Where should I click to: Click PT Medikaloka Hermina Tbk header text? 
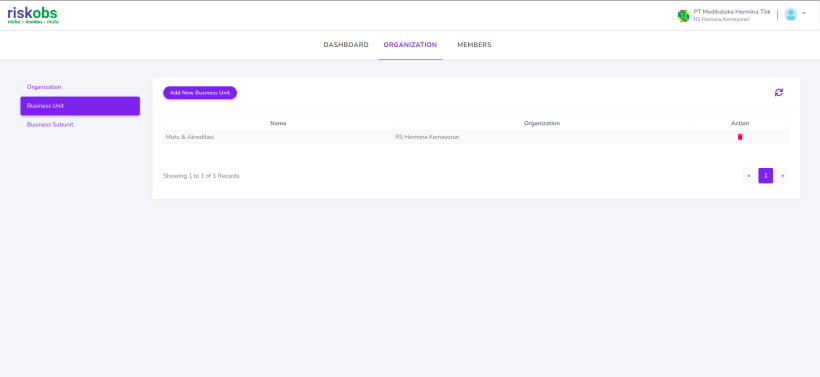(x=732, y=12)
